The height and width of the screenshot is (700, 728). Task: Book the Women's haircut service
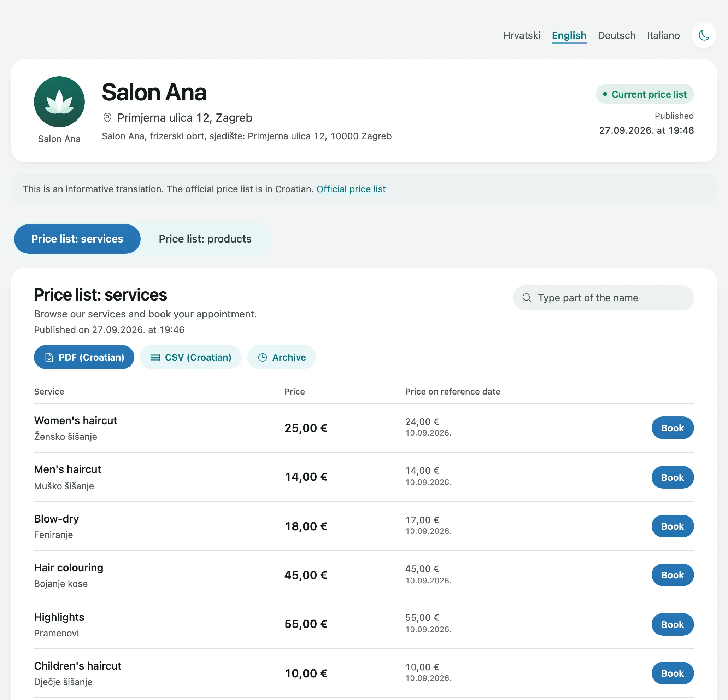coord(672,428)
